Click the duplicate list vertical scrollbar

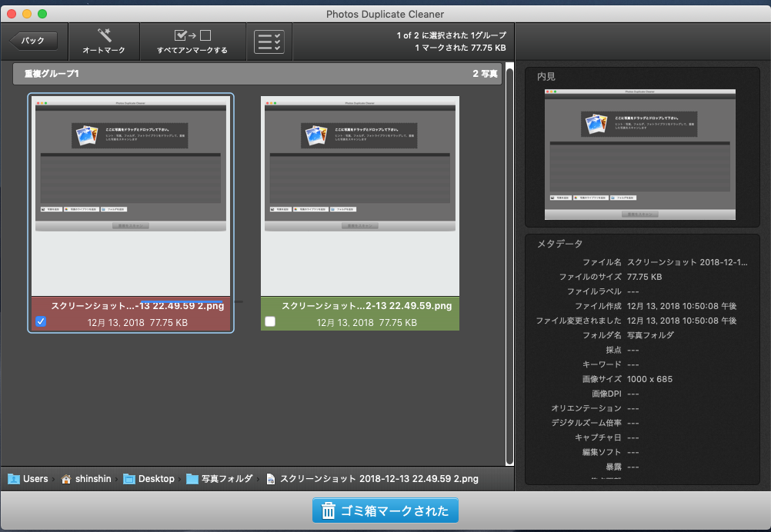(509, 265)
